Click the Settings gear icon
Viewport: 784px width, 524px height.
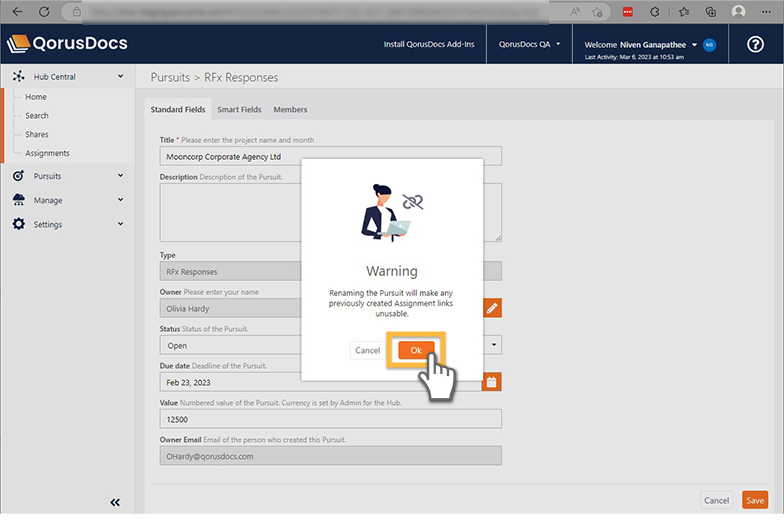tap(18, 224)
